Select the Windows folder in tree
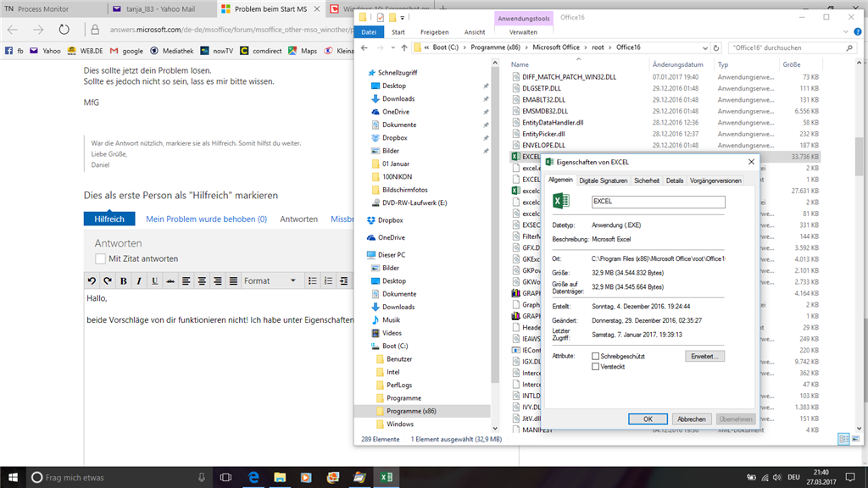 (400, 424)
